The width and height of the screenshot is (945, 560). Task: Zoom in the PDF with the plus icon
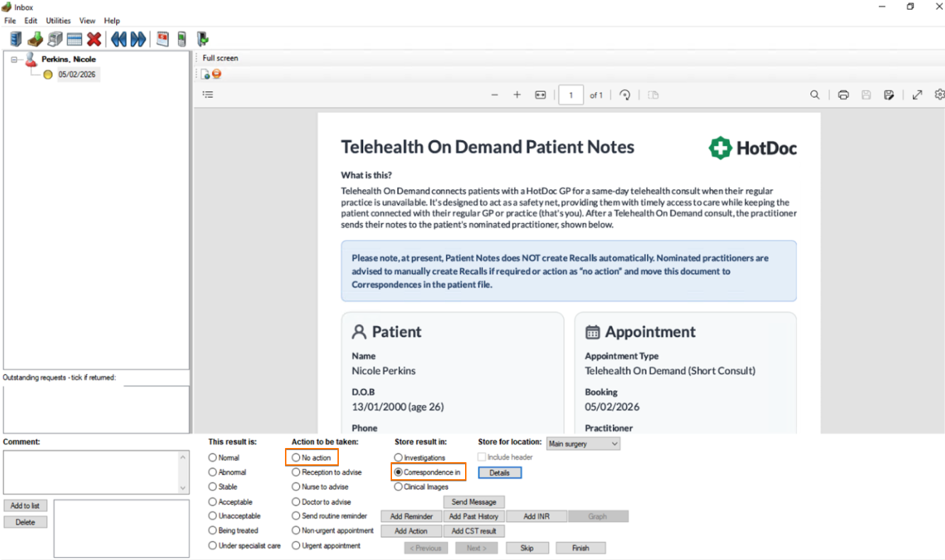click(518, 95)
